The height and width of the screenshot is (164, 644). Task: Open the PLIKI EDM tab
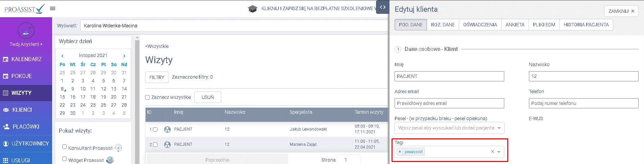pos(544,25)
